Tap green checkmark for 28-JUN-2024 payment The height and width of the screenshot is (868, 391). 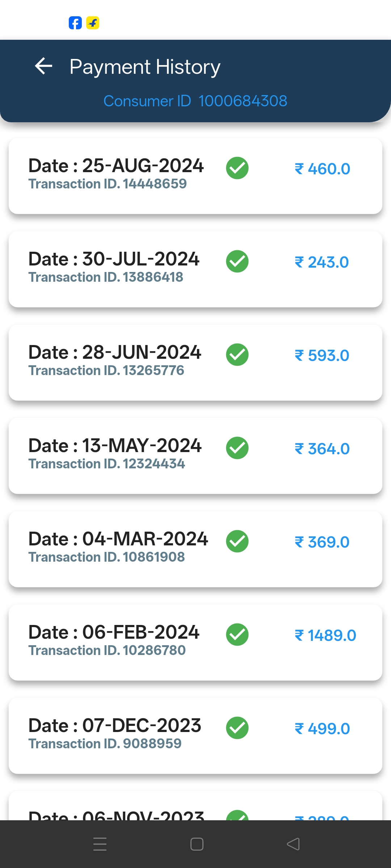[237, 355]
